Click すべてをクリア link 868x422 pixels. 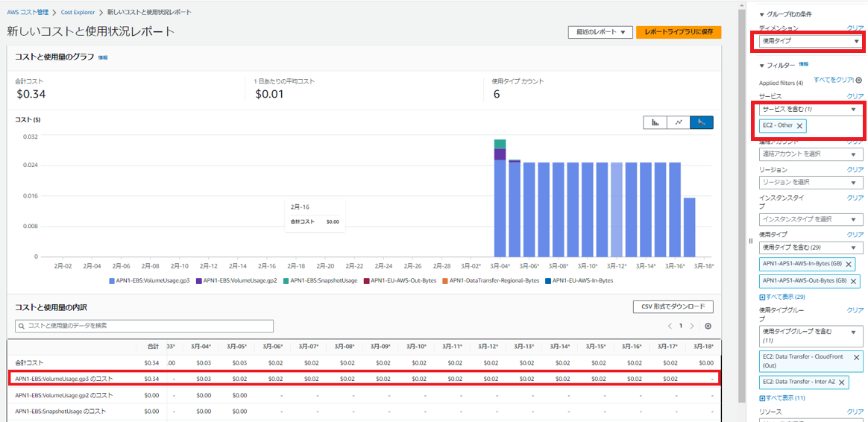pyautogui.click(x=833, y=80)
